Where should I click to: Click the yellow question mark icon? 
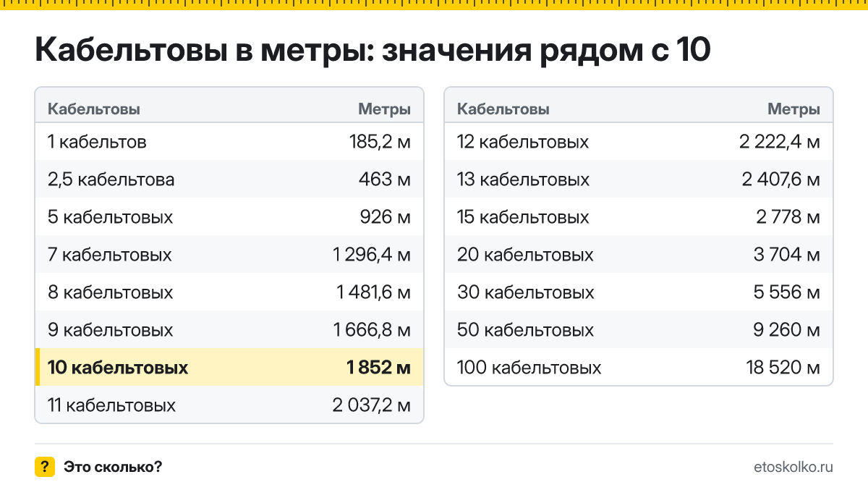tap(45, 467)
